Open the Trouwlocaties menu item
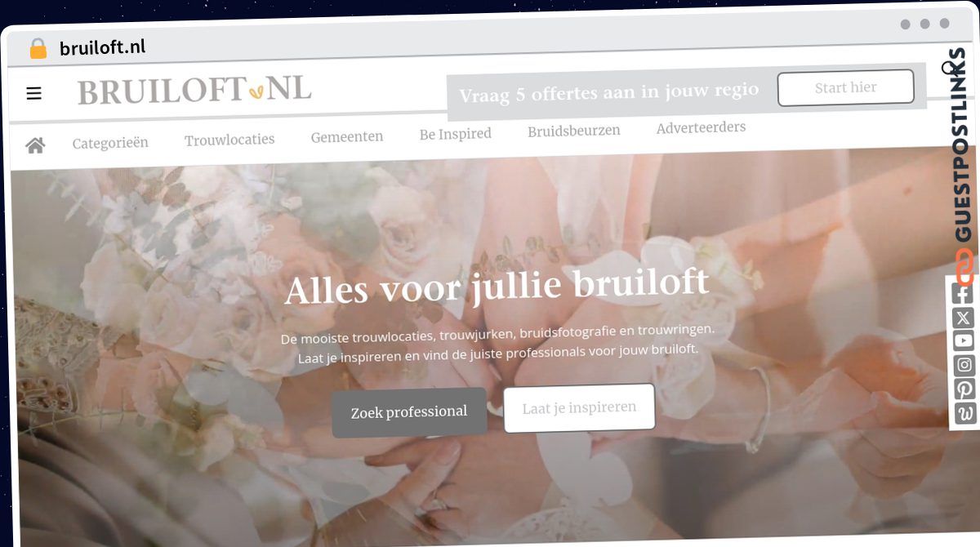The width and height of the screenshot is (980, 547). click(229, 140)
